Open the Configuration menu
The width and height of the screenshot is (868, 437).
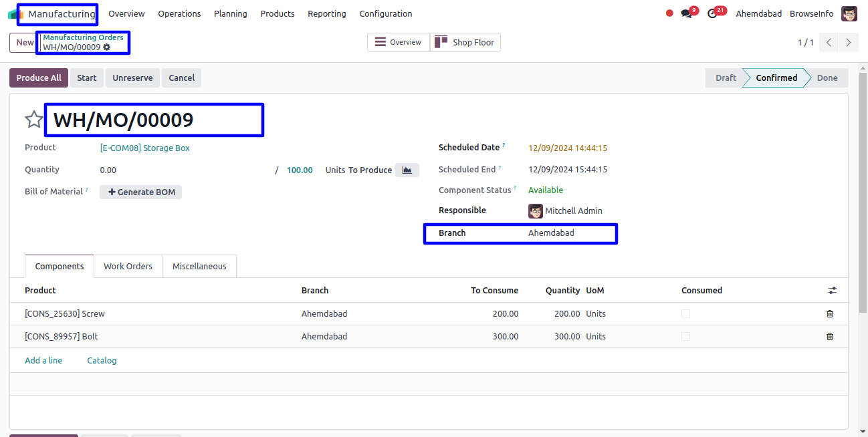tap(385, 14)
